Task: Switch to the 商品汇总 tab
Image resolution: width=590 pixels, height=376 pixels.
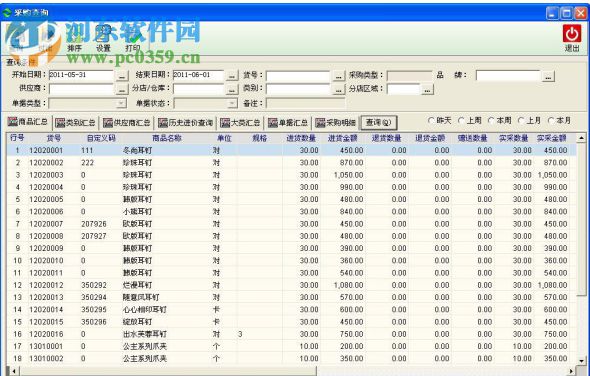Action: point(28,122)
